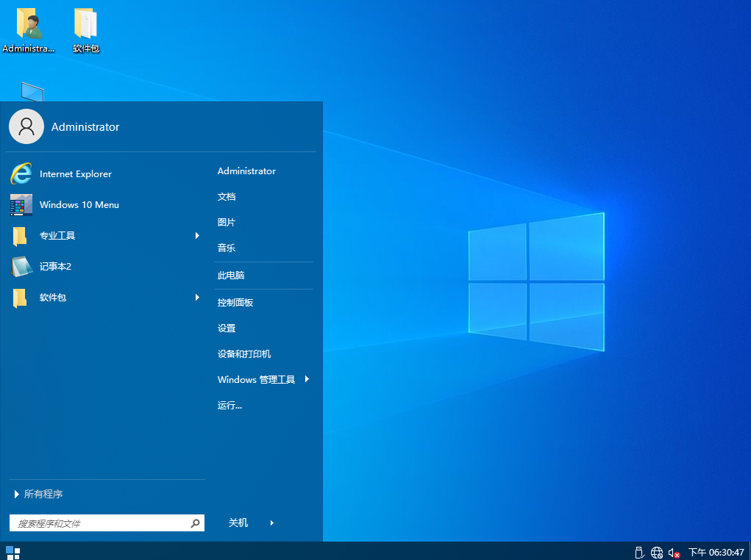The image size is (751, 560).
Task: Open the 专业工具 folder entry
Action: 105,235
